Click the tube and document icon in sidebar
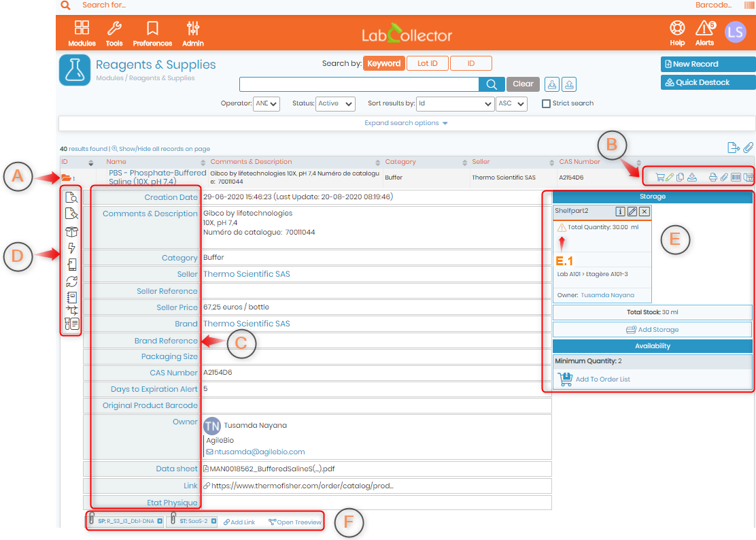Screen dimensions: 756x540 tap(72, 324)
